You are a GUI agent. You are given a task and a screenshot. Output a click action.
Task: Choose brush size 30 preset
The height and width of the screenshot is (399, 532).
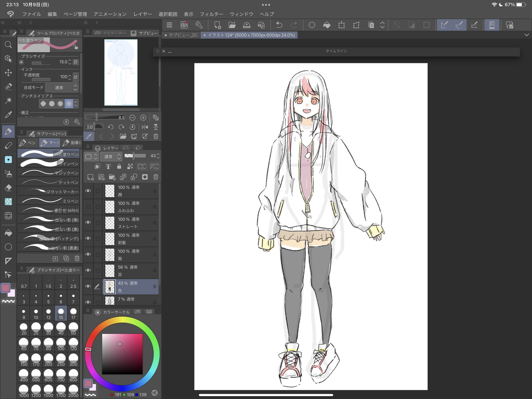(x=48, y=329)
